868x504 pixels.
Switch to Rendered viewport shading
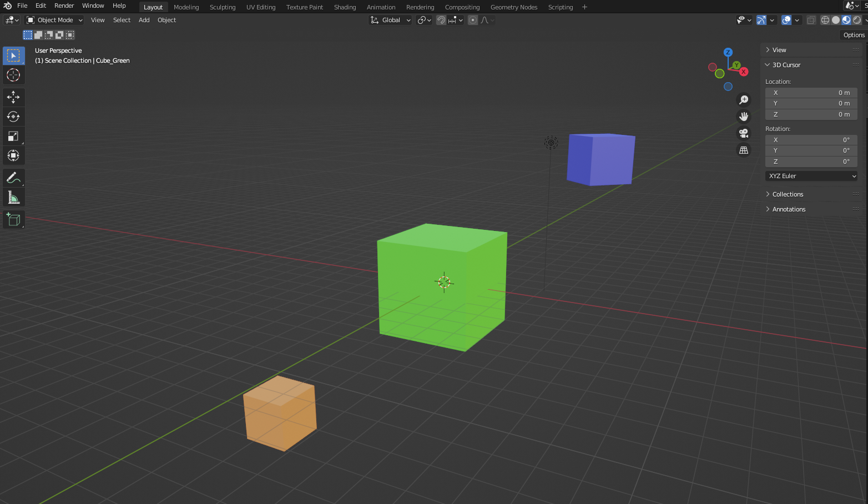coord(857,20)
